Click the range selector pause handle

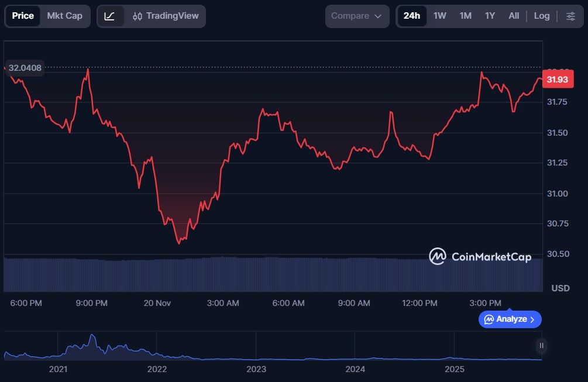click(541, 346)
